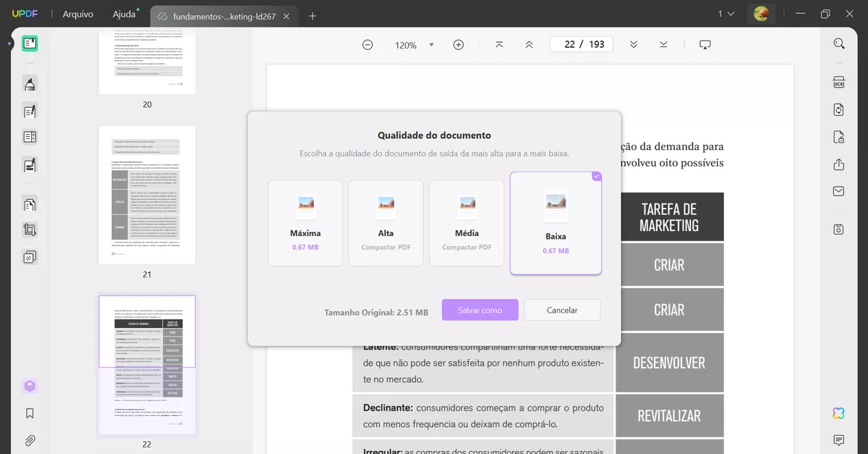This screenshot has height=454, width=868.
Task: Click the Salvar como button
Action: [480, 309]
